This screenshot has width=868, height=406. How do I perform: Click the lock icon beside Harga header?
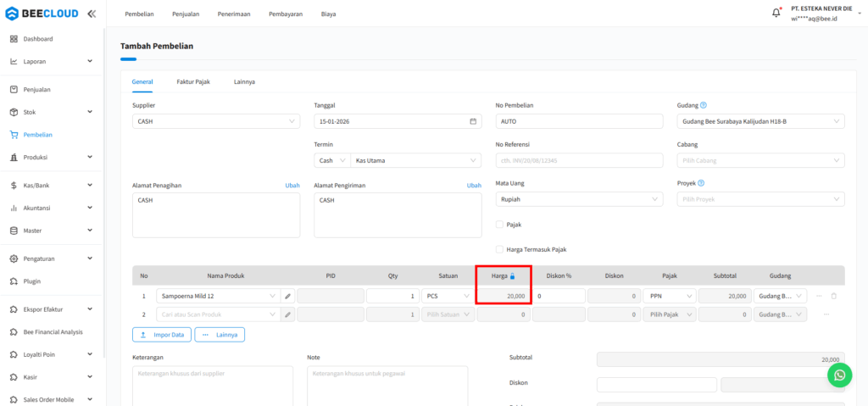(512, 275)
